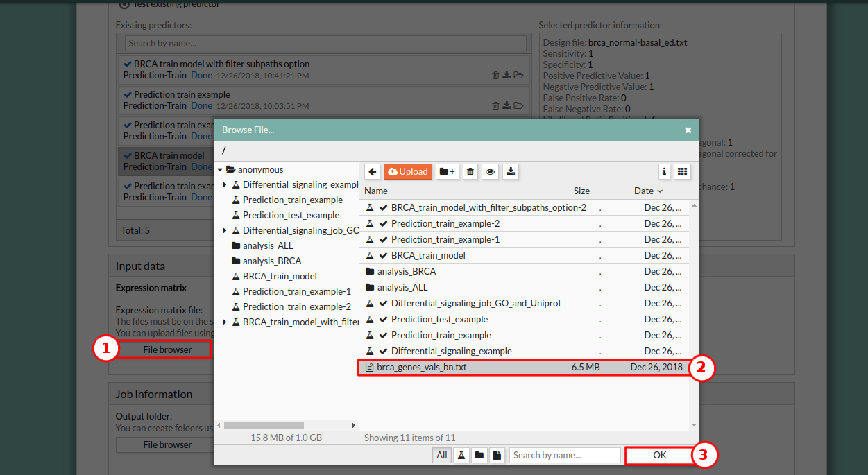Expand Differential_signaling_example tree node
The width and height of the screenshot is (868, 475).
tap(225, 185)
